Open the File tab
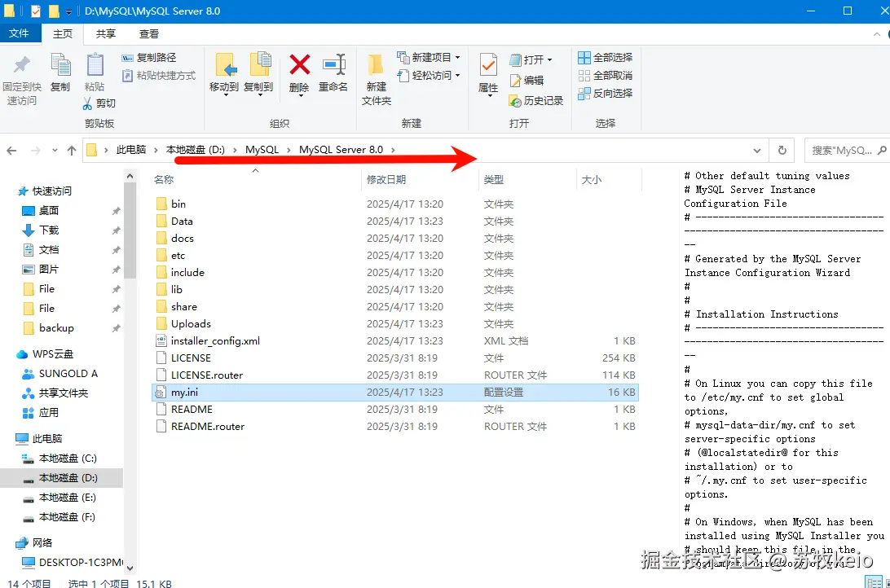The height and width of the screenshot is (588, 890). pyautogui.click(x=19, y=33)
